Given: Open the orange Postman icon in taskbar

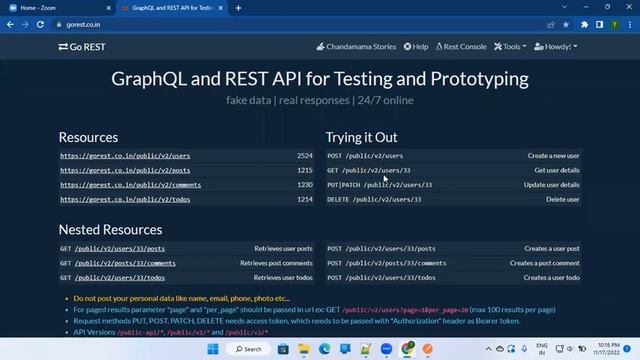Looking at the screenshot, I should click(427, 349).
